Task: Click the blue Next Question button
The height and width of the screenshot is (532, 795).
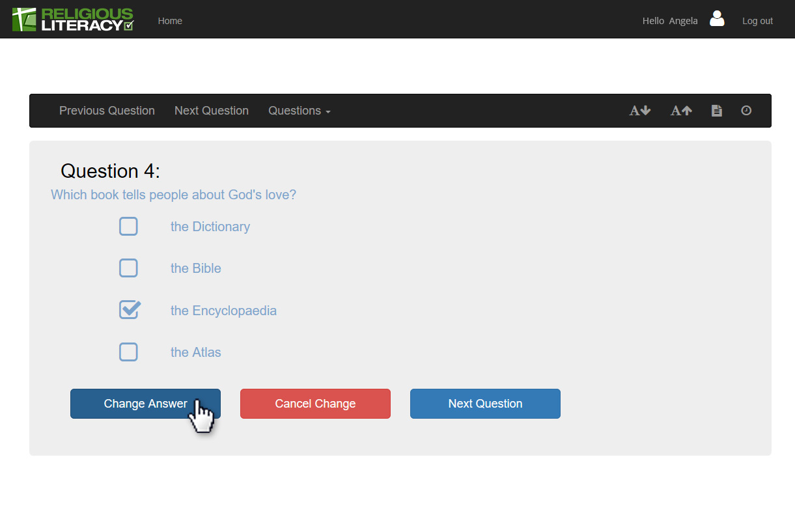Action: click(485, 404)
